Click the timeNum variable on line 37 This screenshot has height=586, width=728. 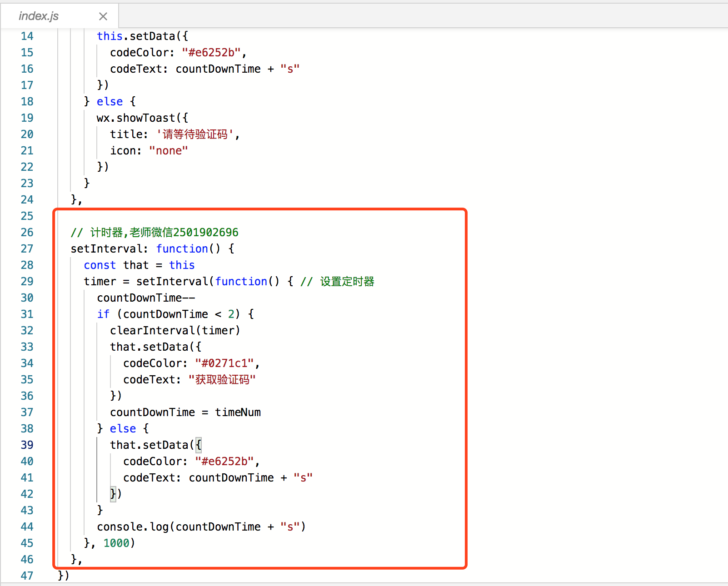coord(238,412)
